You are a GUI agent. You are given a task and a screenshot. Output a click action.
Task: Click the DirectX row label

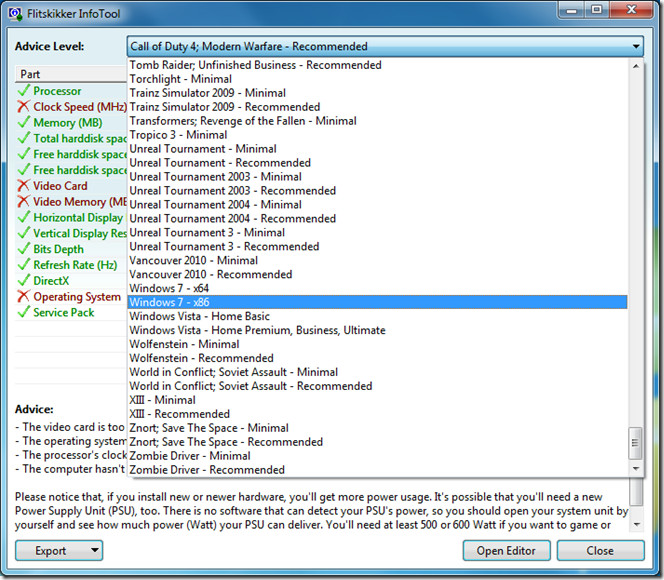pos(51,281)
